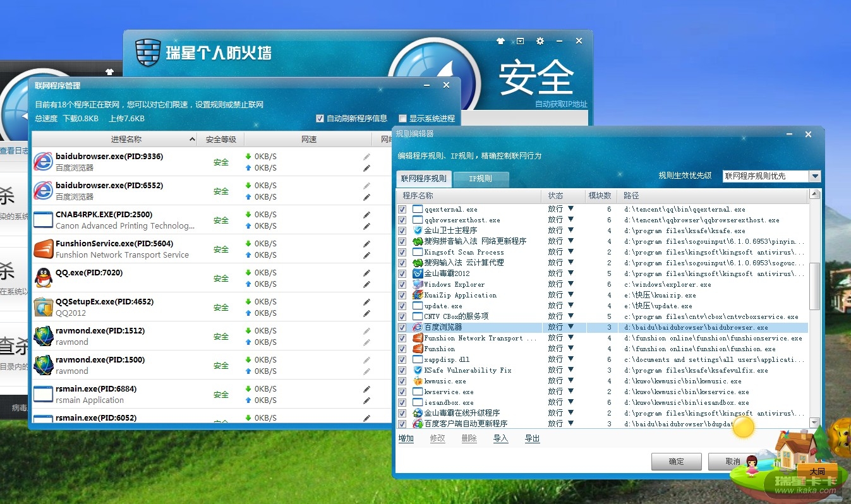Click the skin shirt icon in firewall title bar
This screenshot has height=504, width=851.
coord(500,41)
